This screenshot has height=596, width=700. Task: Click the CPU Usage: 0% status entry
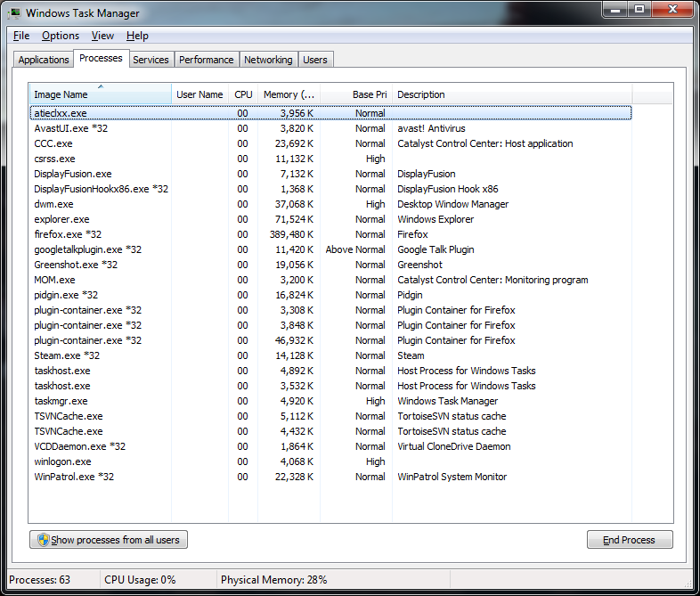140,580
